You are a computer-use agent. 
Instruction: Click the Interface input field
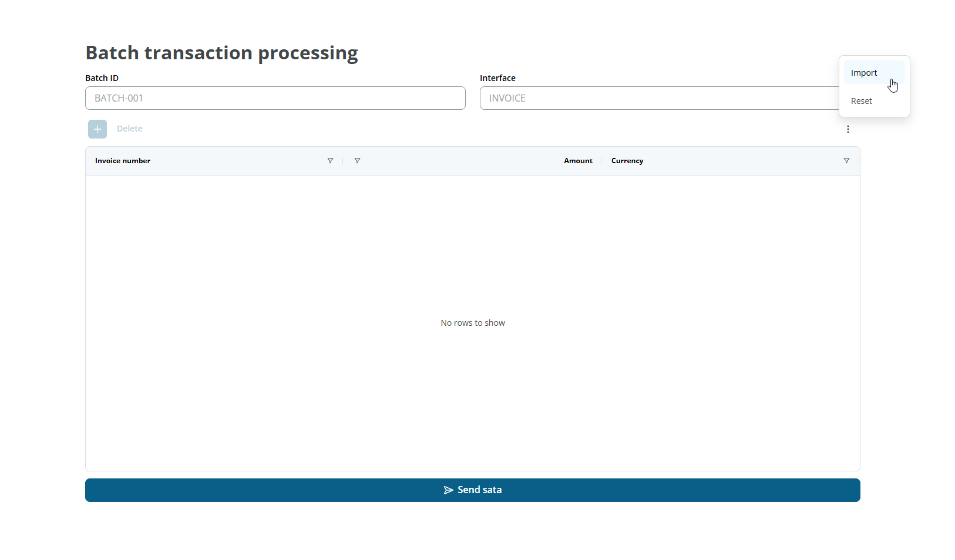click(x=587, y=98)
